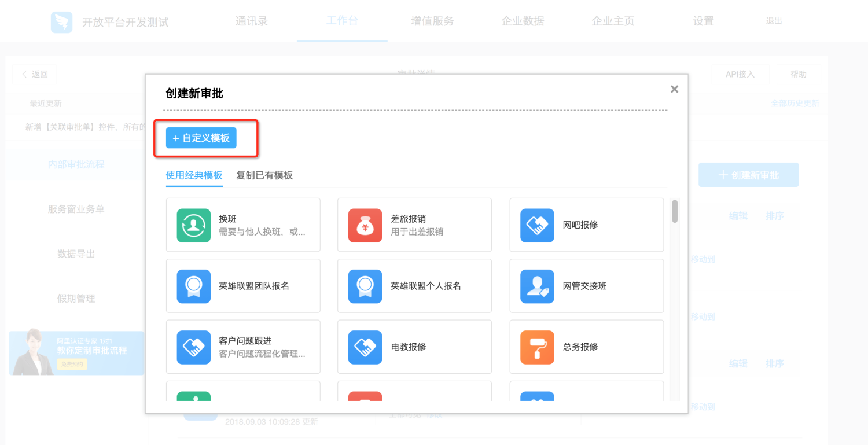Click the 电教报修 template name
The width and height of the screenshot is (868, 445).
coord(409,347)
